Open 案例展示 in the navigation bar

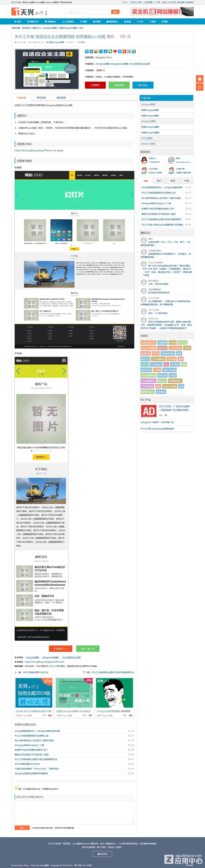pos(51,22)
